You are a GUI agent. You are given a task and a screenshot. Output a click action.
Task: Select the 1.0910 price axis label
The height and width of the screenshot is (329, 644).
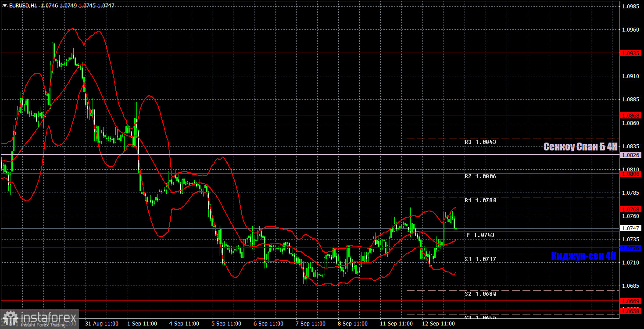pos(631,76)
